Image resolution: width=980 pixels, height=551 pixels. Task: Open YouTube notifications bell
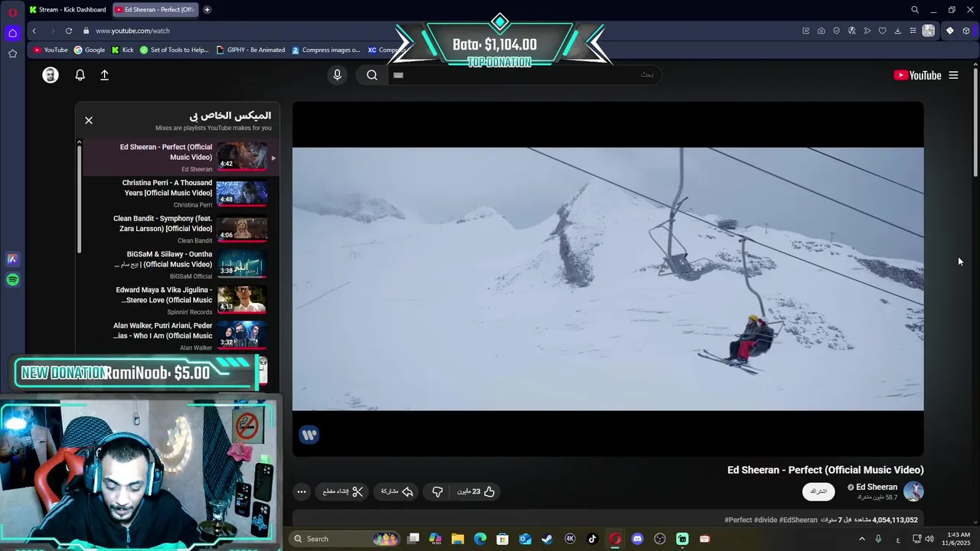[80, 75]
